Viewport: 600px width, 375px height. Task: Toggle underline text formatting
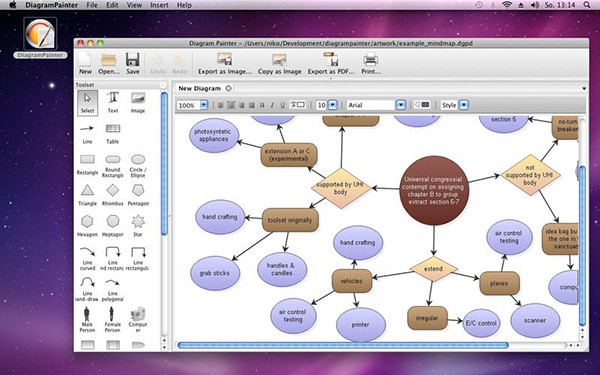tap(283, 105)
